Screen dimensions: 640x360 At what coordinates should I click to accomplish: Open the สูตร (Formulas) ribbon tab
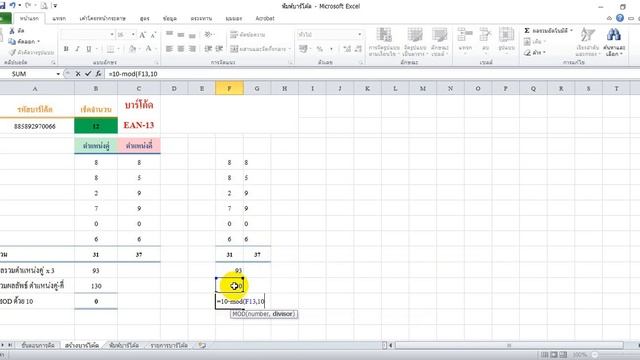(x=144, y=18)
